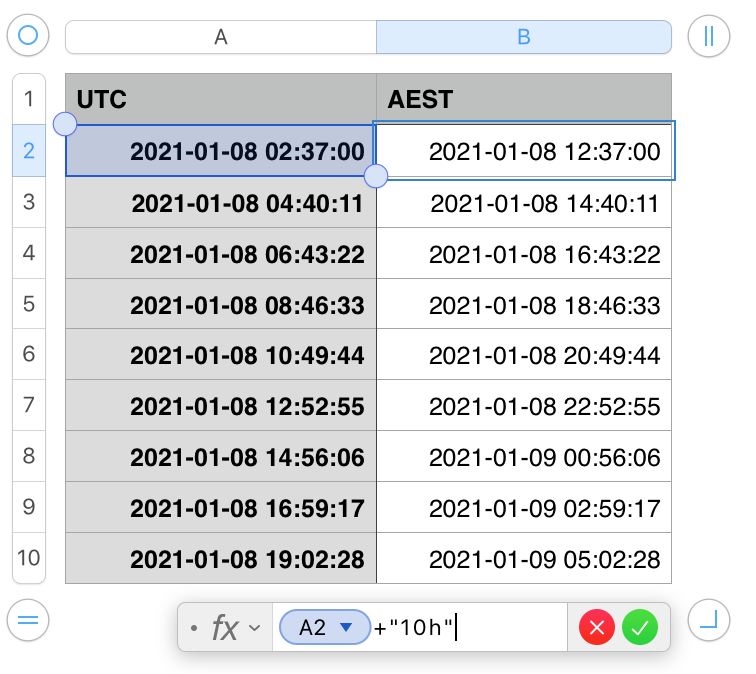Viewport: 756px width, 674px height.
Task: Click the add row handle
Action: (28, 620)
